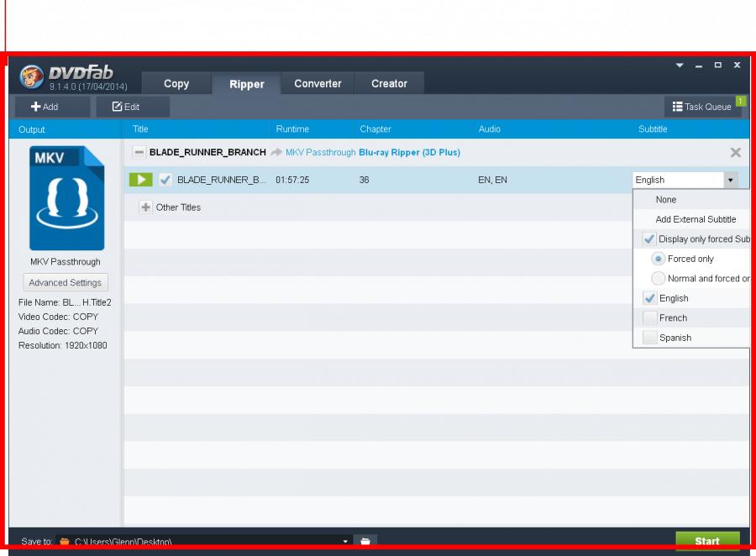Click Blu-ray Ripper (3D Plus) link
This screenshot has height=556, width=756.
pos(409,152)
